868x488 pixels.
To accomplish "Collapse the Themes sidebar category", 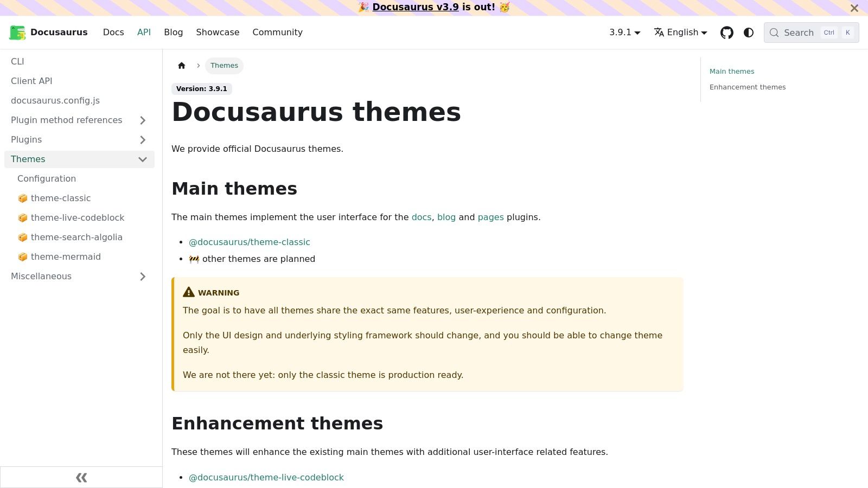I will (143, 159).
